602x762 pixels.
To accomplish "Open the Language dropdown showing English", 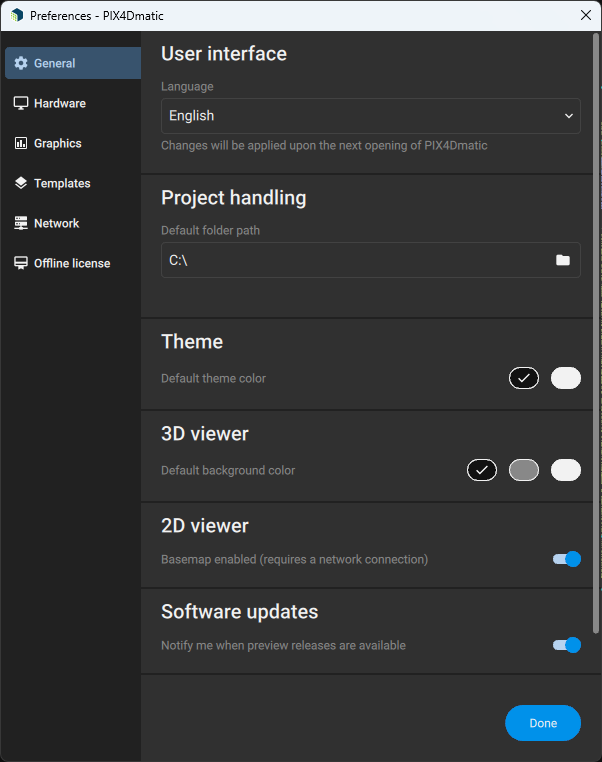I will 371,116.
